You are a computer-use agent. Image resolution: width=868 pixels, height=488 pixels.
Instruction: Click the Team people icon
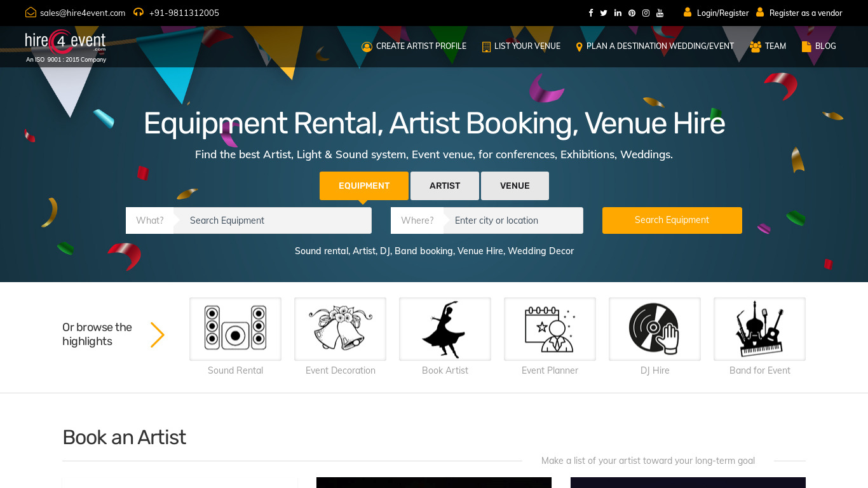point(756,46)
